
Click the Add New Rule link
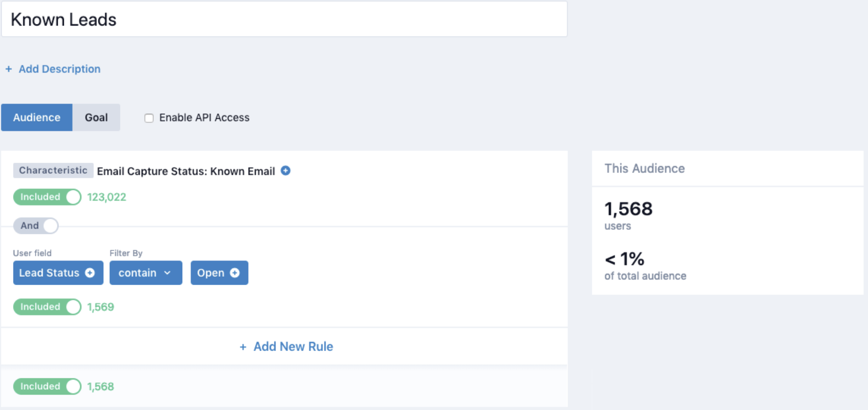[x=293, y=347]
